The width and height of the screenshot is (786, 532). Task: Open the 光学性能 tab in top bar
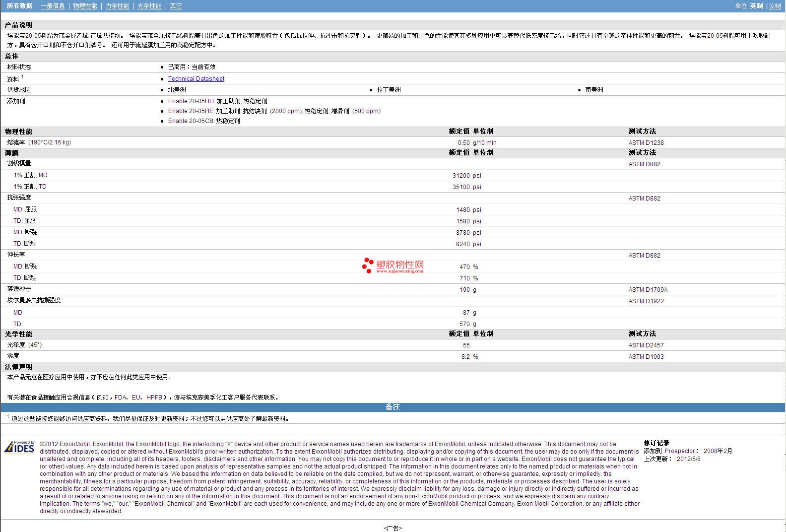point(149,6)
